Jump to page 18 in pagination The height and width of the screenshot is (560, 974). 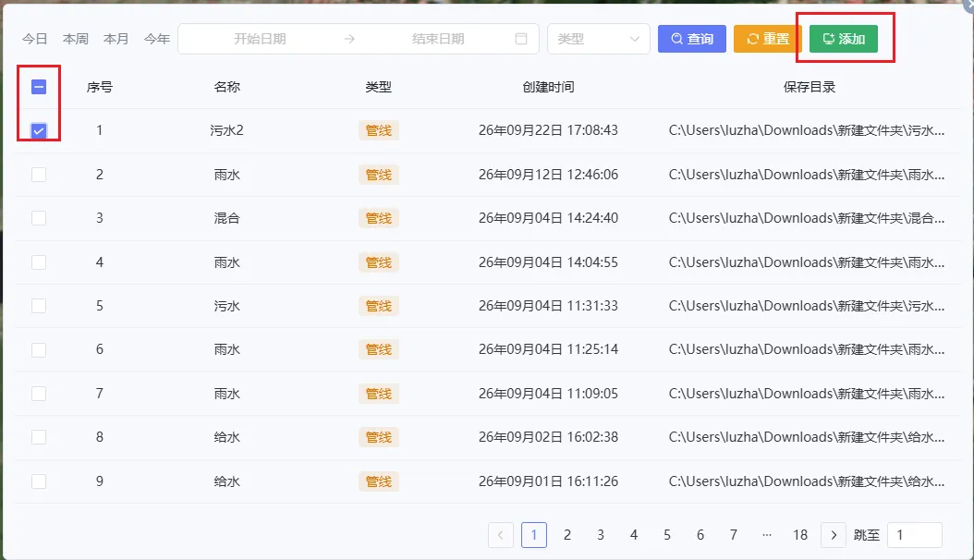point(800,535)
